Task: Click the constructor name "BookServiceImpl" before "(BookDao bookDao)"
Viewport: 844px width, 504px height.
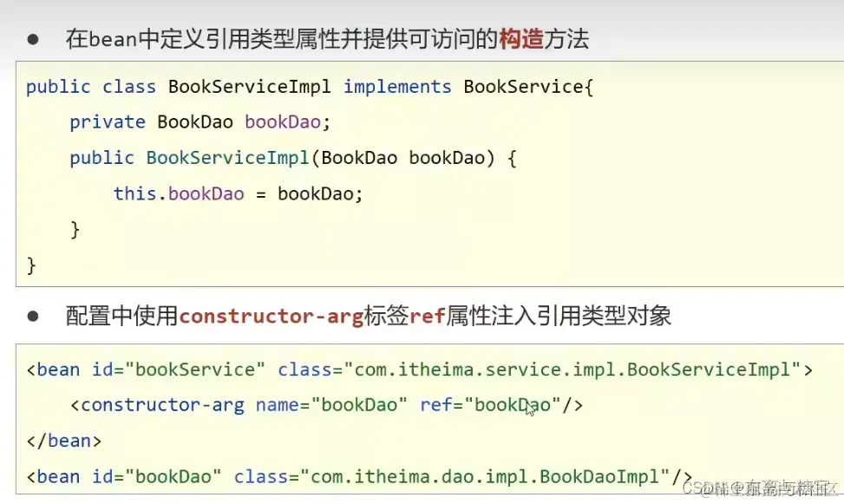Action: point(227,158)
